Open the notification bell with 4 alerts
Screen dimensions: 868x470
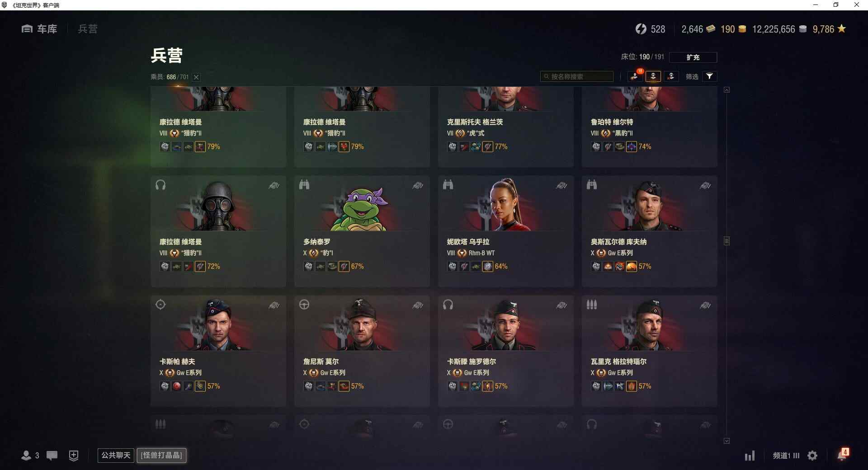(x=843, y=455)
